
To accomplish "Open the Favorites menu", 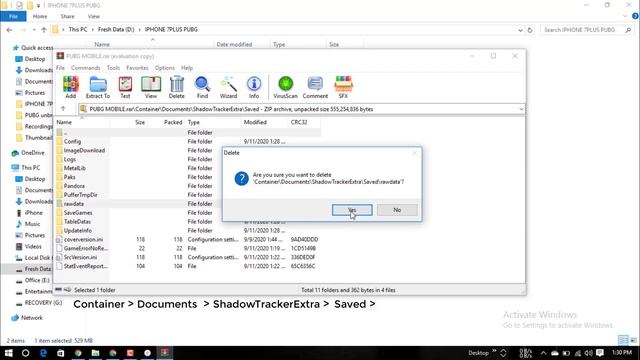I will click(137, 68).
